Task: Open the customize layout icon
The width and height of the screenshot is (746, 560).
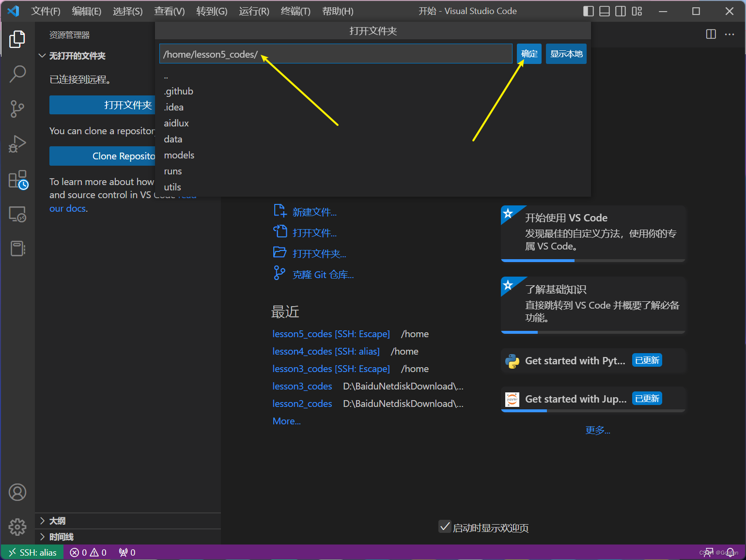Action: point(637,11)
